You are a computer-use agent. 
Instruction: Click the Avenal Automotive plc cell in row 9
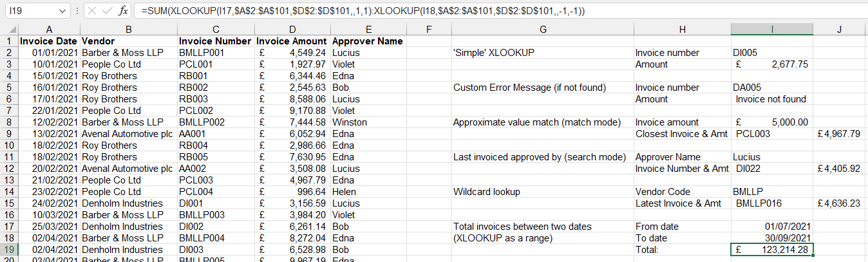129,134
